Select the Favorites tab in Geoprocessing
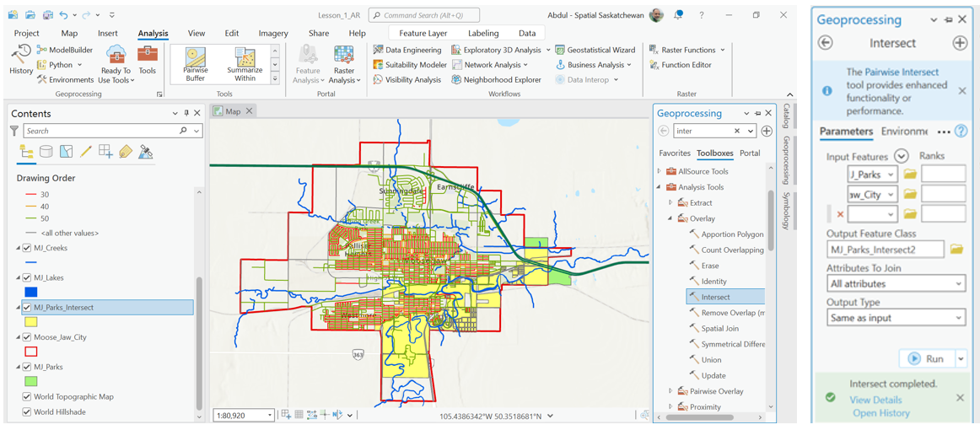 [x=674, y=153]
